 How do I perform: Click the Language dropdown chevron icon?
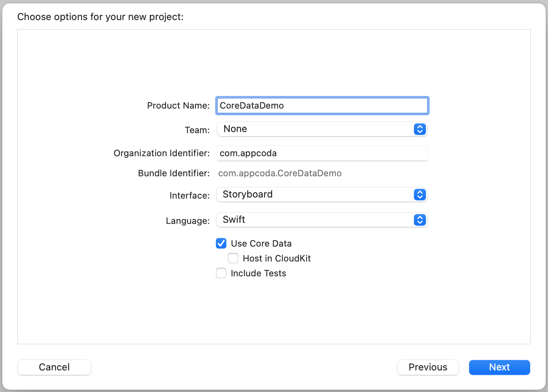click(x=420, y=220)
